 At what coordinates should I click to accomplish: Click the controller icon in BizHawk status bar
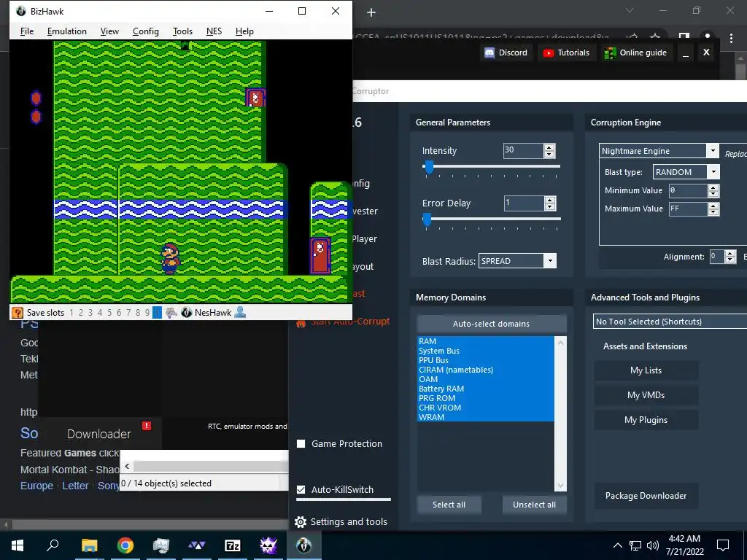tap(171, 313)
